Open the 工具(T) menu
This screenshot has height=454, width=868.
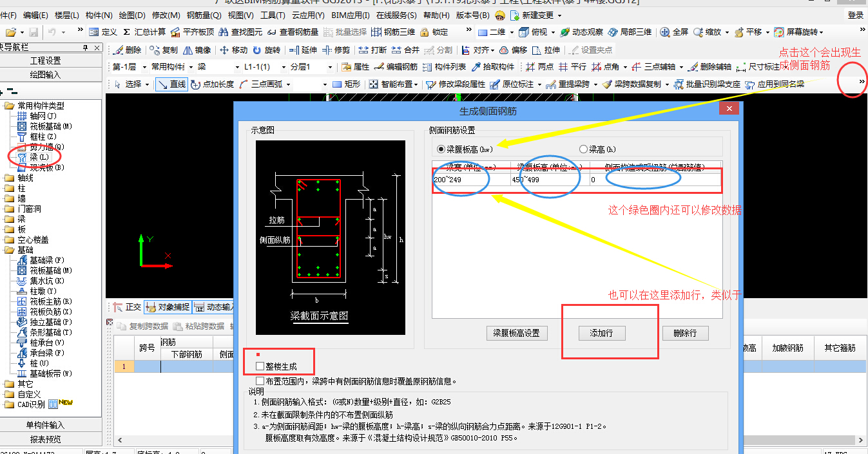[x=273, y=15]
